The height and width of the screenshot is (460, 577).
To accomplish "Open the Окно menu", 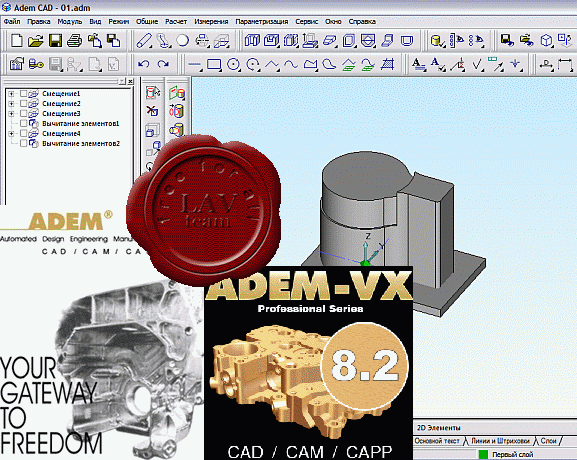I will 333,21.
